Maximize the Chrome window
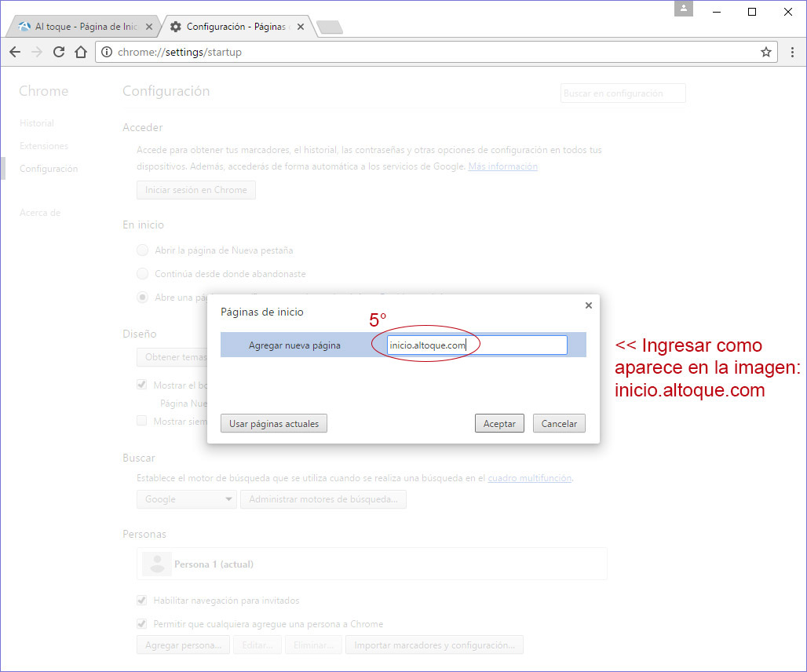807x672 pixels. 752,12
